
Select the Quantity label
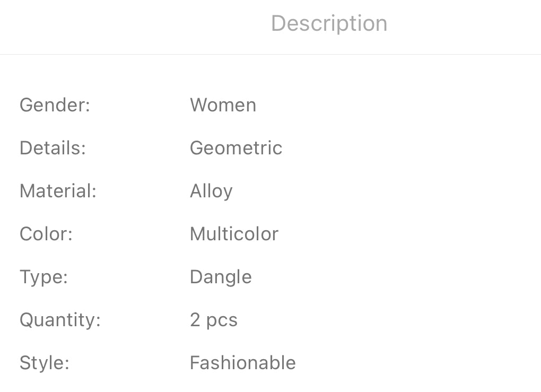coord(60,320)
